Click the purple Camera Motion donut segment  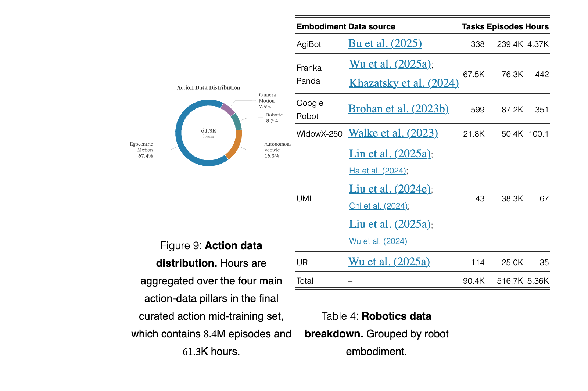point(228,110)
